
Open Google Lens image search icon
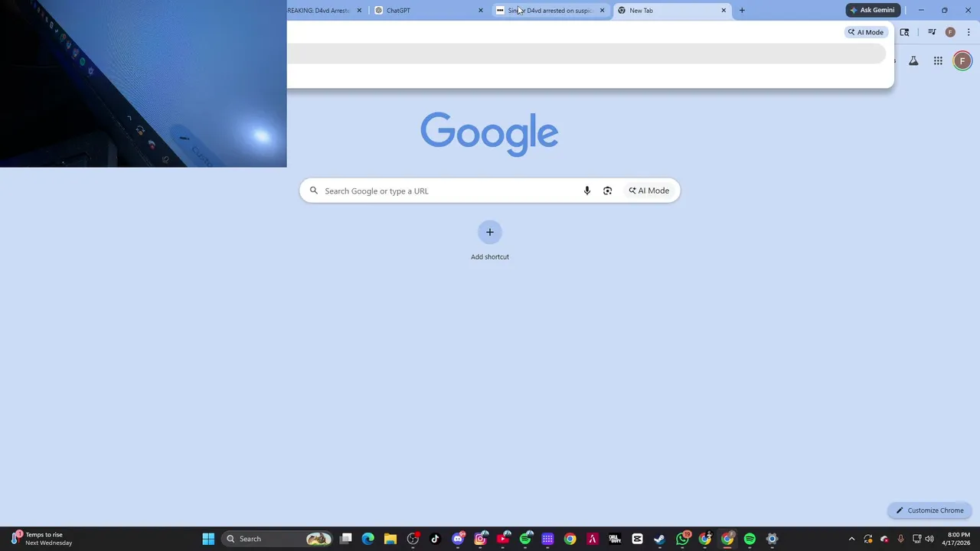(x=607, y=191)
